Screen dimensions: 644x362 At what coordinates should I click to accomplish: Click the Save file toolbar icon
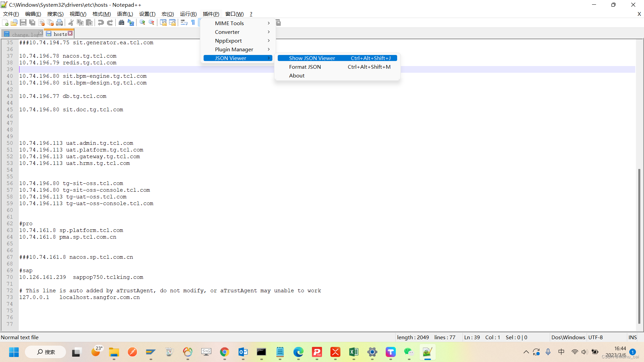click(23, 23)
